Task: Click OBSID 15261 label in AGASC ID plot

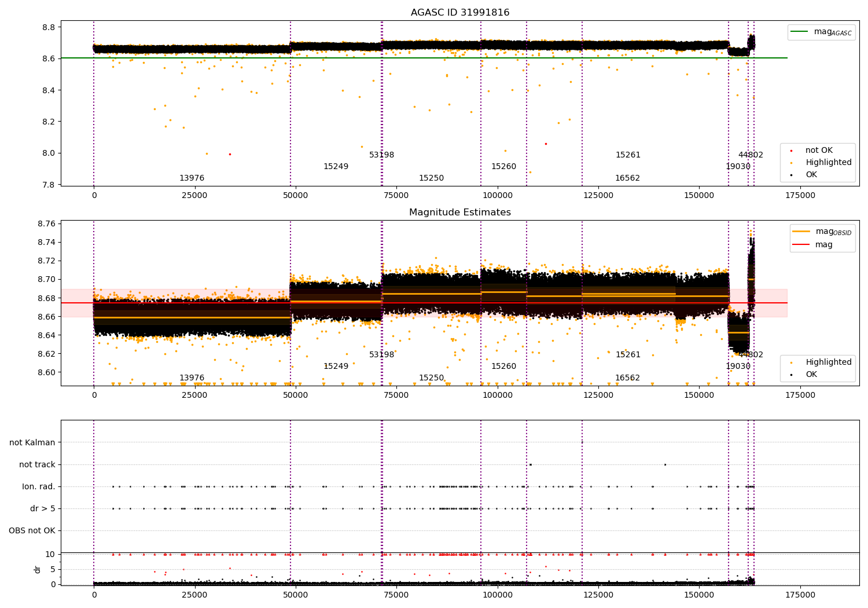Action: [628, 155]
